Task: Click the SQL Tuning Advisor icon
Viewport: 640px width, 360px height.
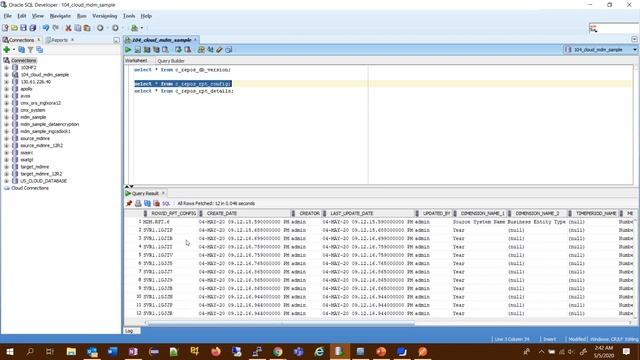Action: (165, 49)
